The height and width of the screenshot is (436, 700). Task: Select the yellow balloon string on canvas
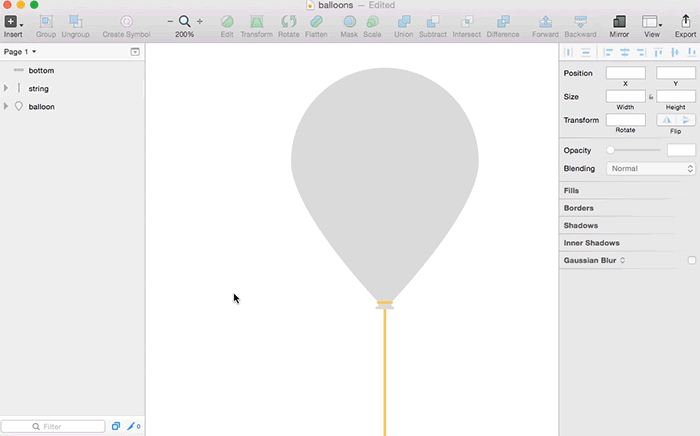[x=385, y=373]
